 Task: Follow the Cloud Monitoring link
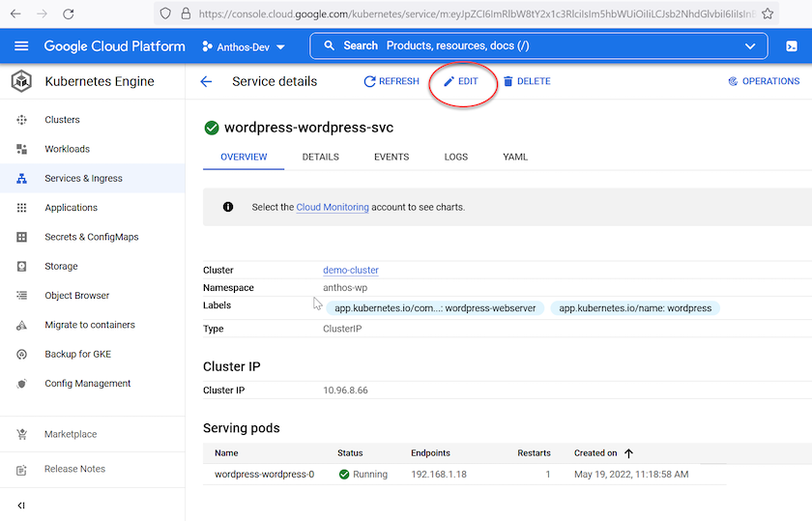(x=332, y=207)
